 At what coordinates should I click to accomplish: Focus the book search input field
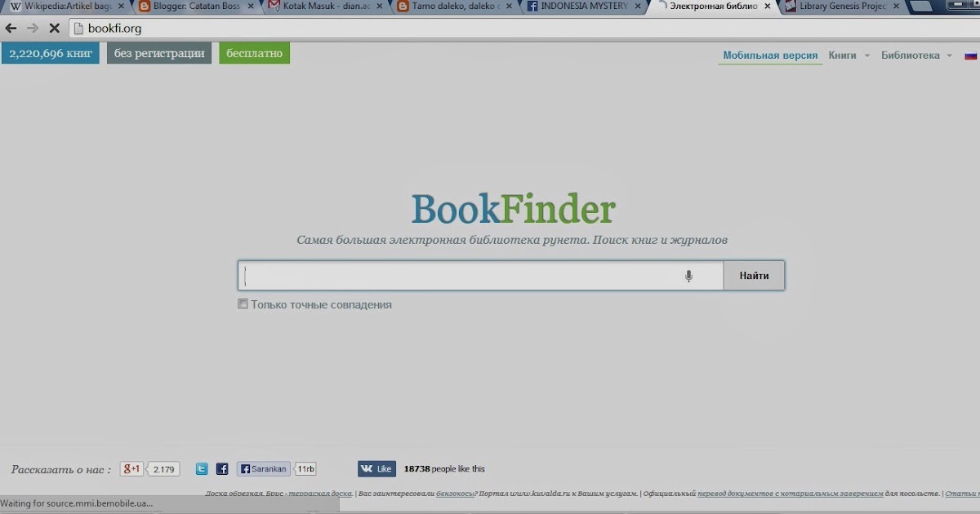tap(480, 276)
